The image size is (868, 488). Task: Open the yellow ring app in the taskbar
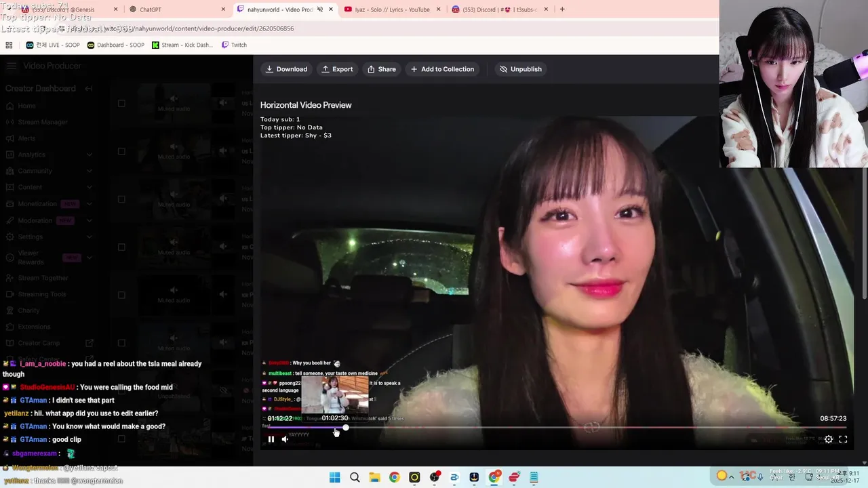pos(414,477)
